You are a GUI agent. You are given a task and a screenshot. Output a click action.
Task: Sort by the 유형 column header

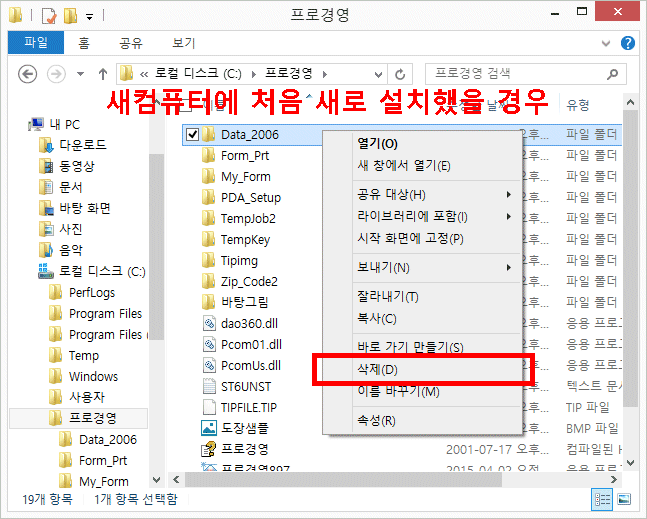pyautogui.click(x=578, y=105)
